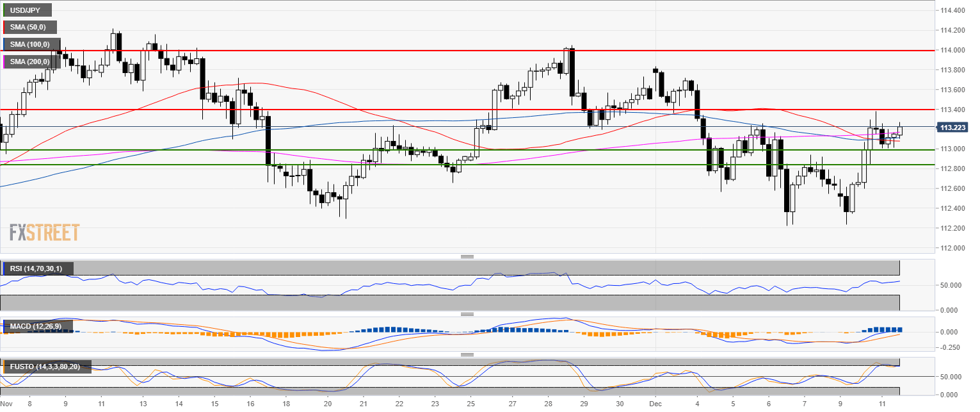The height and width of the screenshot is (412, 980).
Task: Select the red horizontal line at 113.400
Action: point(384,110)
